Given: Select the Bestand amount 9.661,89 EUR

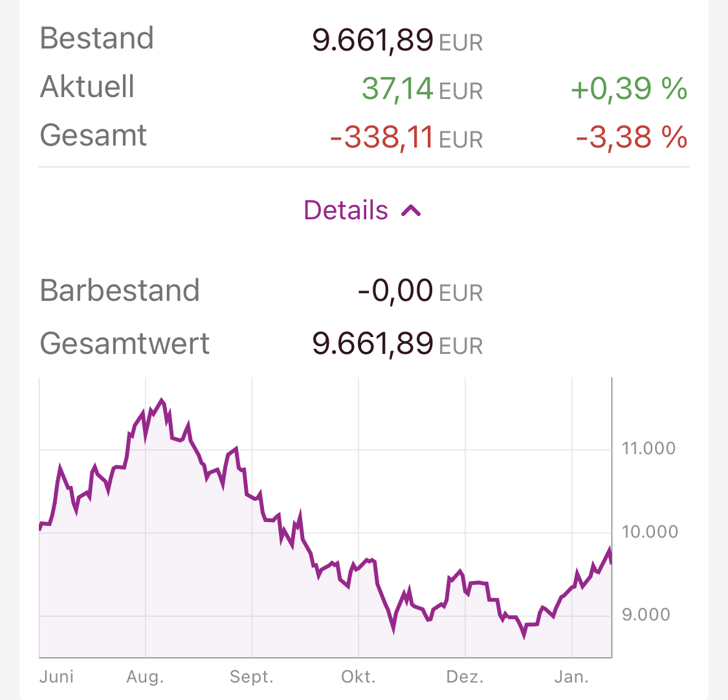Looking at the screenshot, I should pos(397,40).
